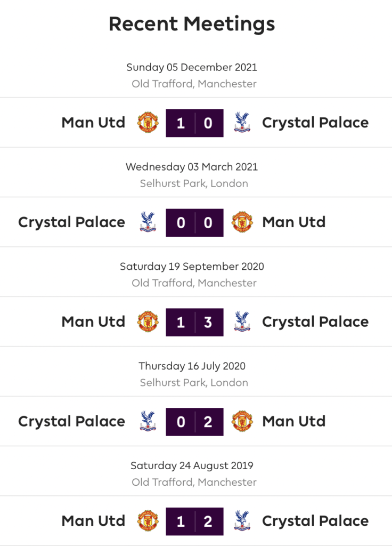Open the 1-3 score box from 19 September 2020
The image size is (392, 546).
tap(194, 322)
